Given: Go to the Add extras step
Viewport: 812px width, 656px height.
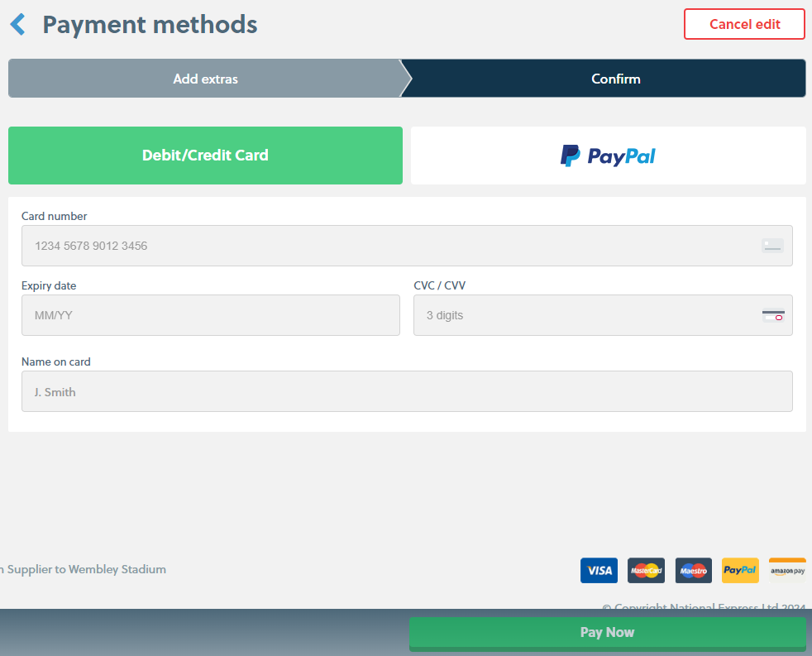Looking at the screenshot, I should 205,79.
